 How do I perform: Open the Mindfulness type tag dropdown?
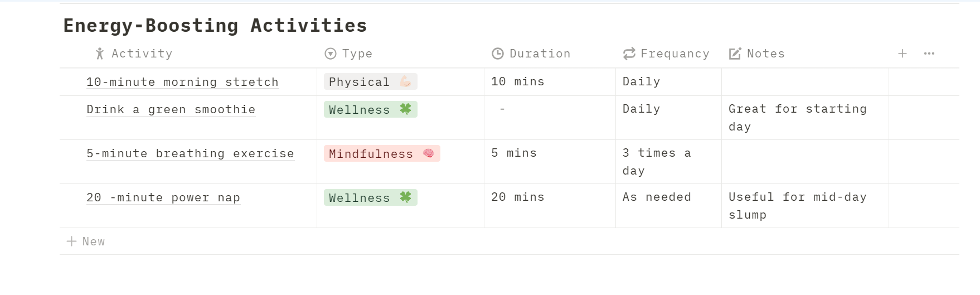click(382, 154)
